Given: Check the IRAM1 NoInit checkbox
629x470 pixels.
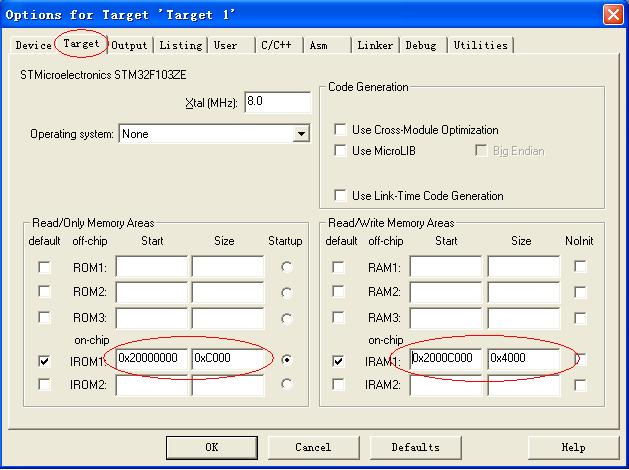Looking at the screenshot, I should (x=580, y=359).
